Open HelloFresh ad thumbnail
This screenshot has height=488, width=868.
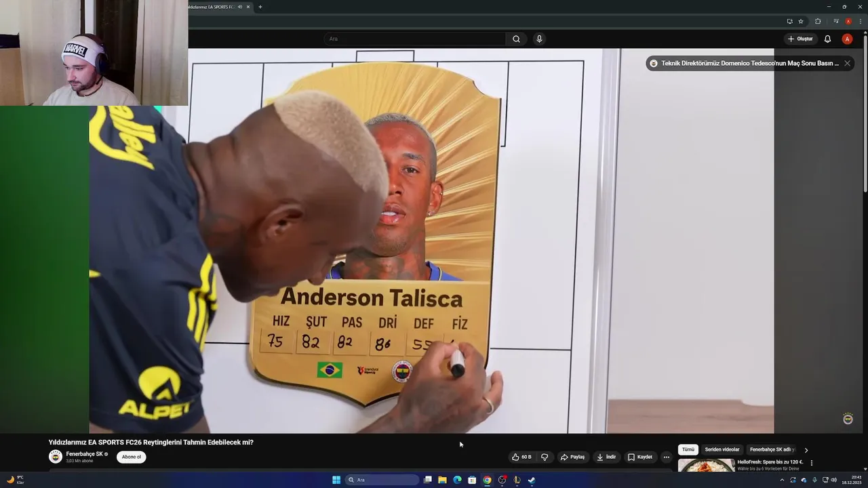click(706, 465)
